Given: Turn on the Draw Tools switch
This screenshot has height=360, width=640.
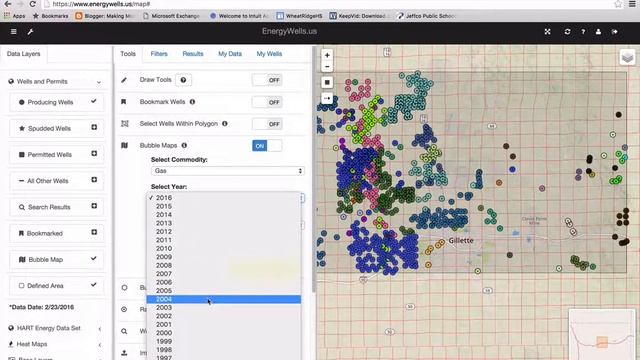Looking at the screenshot, I should point(267,80).
